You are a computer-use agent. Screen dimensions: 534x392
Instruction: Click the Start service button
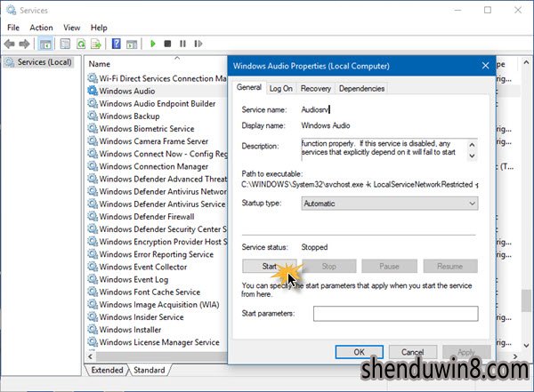(270, 266)
